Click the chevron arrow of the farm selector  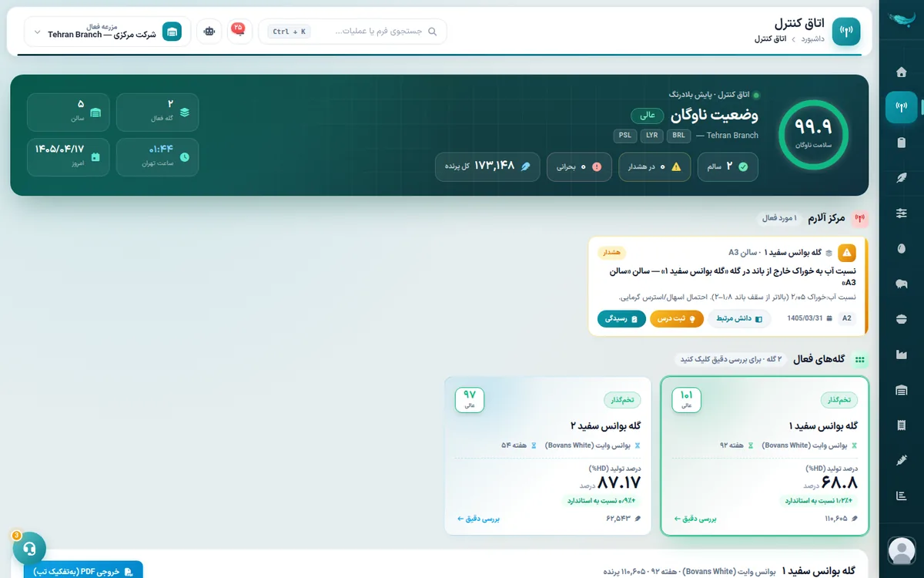tap(37, 32)
